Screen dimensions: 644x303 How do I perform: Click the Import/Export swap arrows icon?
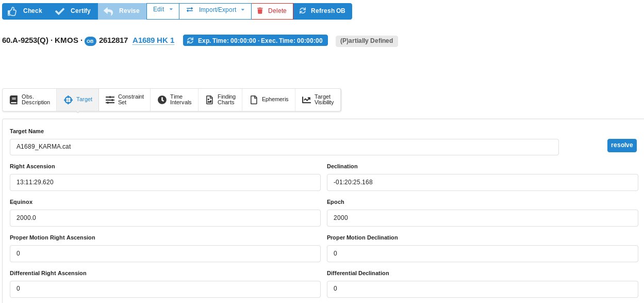[x=190, y=10]
